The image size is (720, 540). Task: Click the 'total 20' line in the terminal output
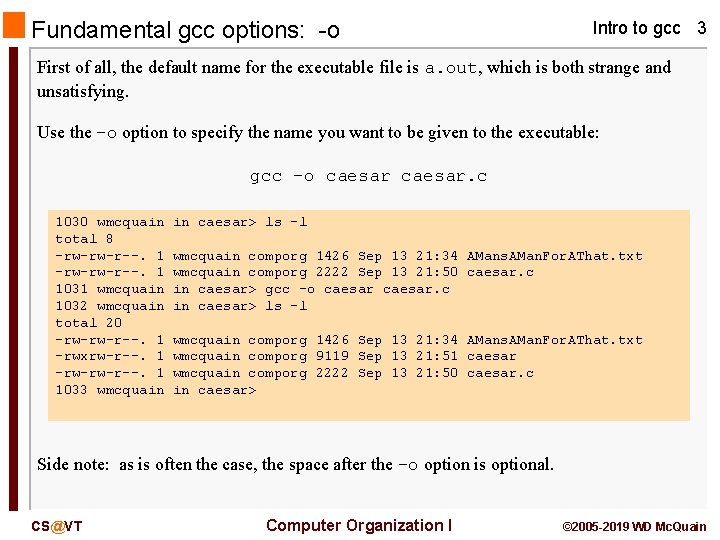pyautogui.click(x=88, y=323)
